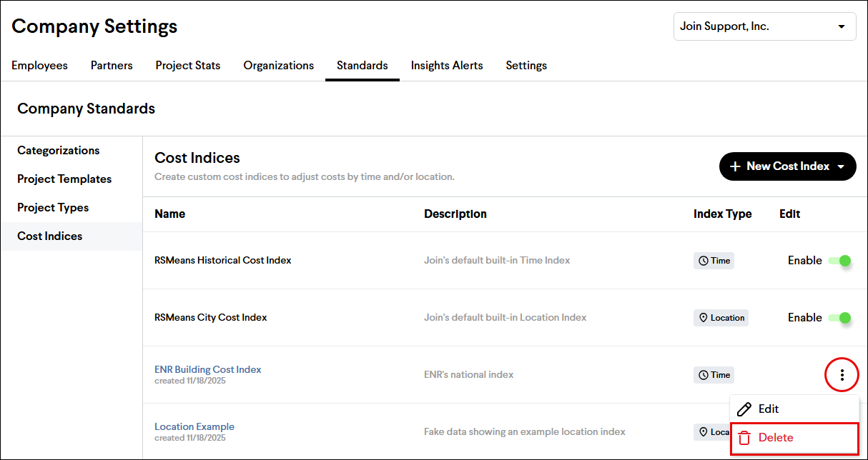Screen dimensions: 868x460
Task: Toggle off RSMeans Historical Cost Index
Action: coord(839,261)
